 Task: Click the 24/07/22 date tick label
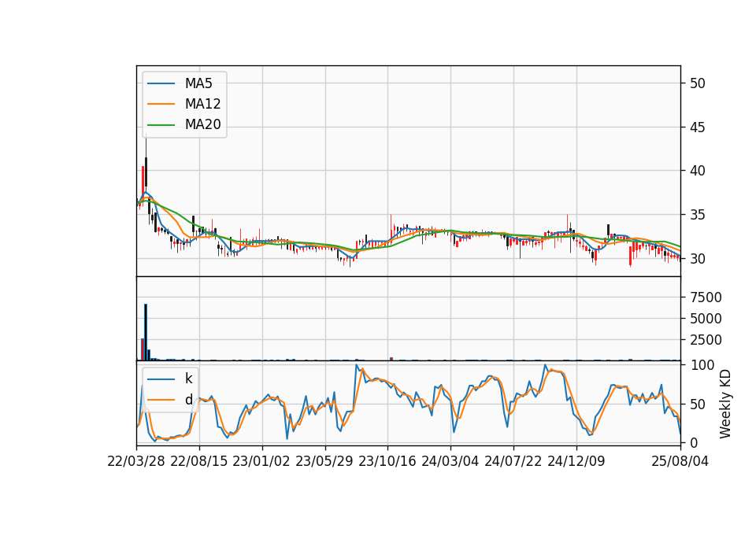[x=513, y=461]
